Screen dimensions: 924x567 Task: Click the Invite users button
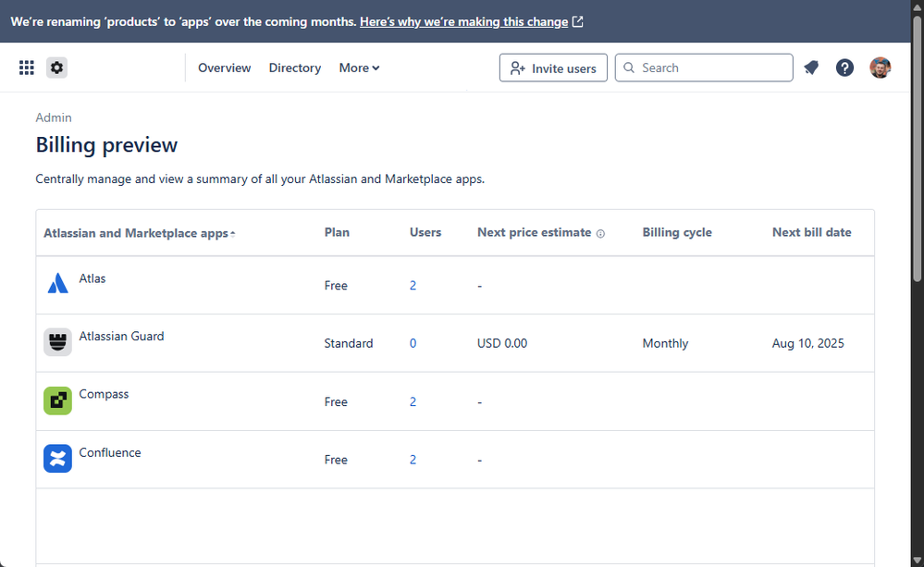[553, 68]
